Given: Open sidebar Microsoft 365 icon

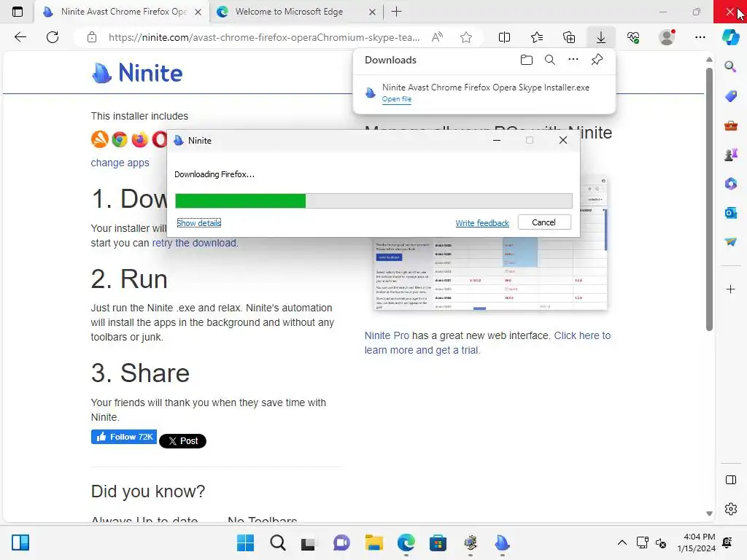Looking at the screenshot, I should point(730,184).
